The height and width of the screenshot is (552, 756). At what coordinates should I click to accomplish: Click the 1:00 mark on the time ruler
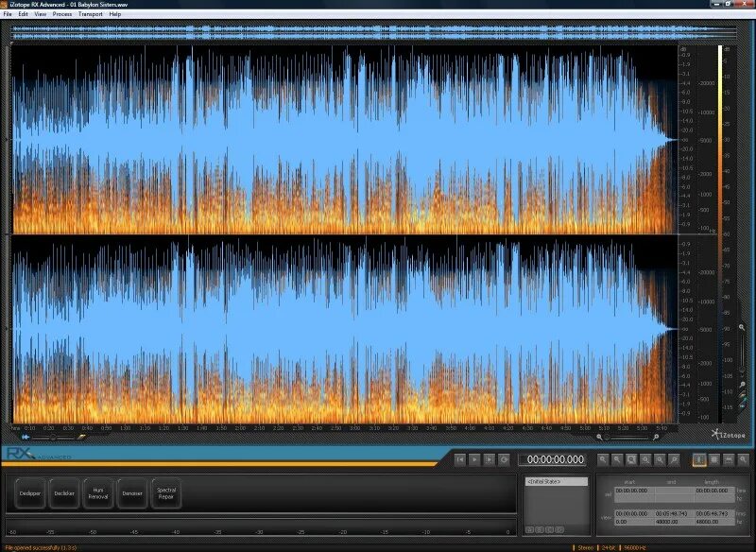[125, 428]
